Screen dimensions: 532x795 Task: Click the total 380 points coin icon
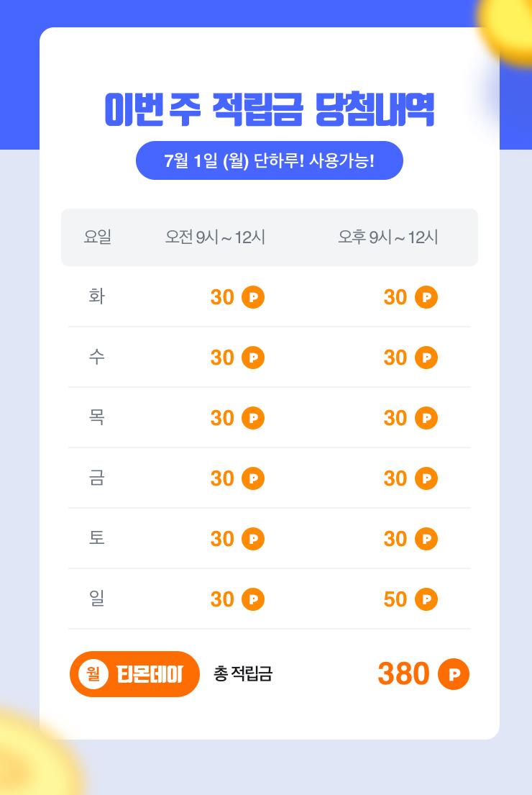pyautogui.click(x=454, y=674)
